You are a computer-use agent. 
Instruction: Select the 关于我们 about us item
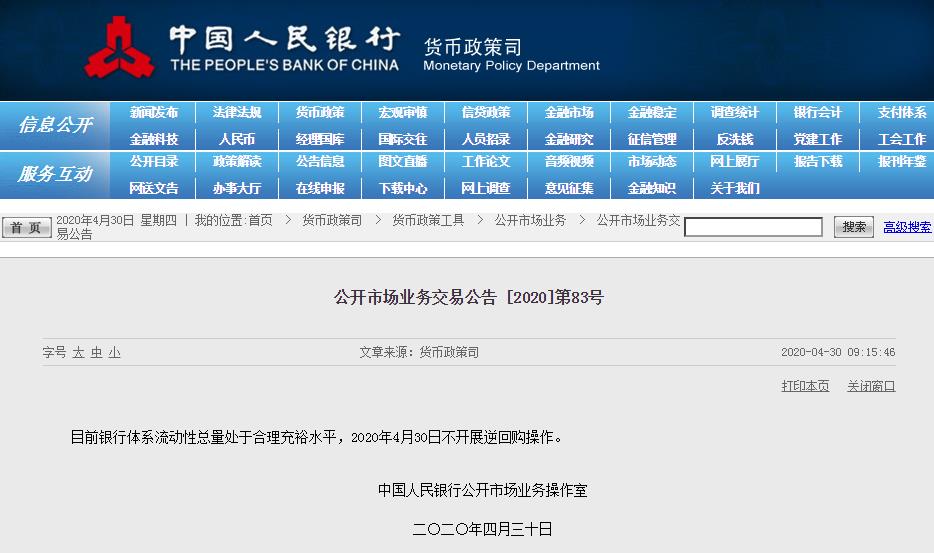pos(735,187)
